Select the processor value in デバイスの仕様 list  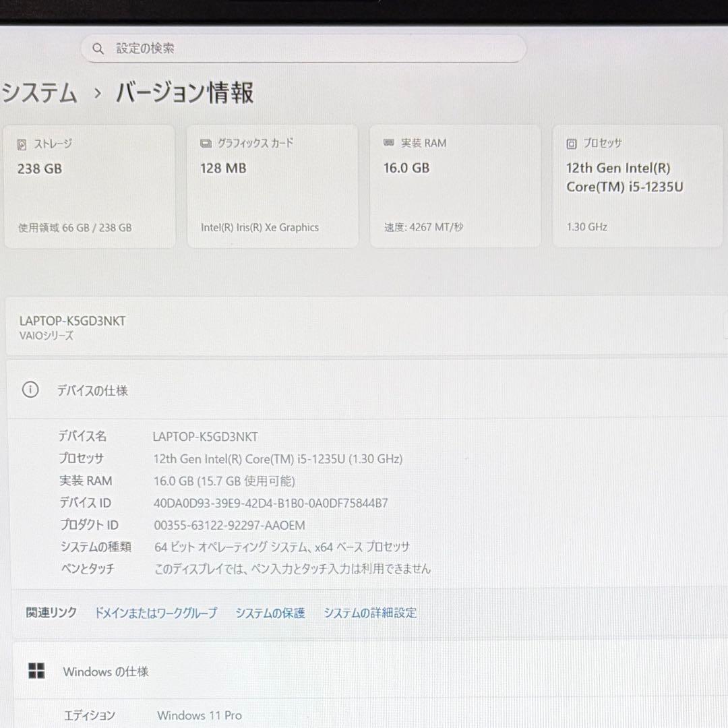(x=278, y=459)
